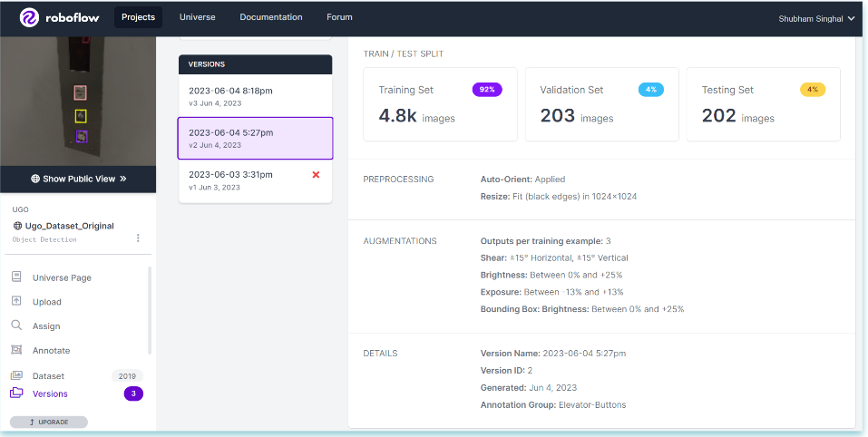Open the Universe tab
868x437 pixels.
pos(197,17)
